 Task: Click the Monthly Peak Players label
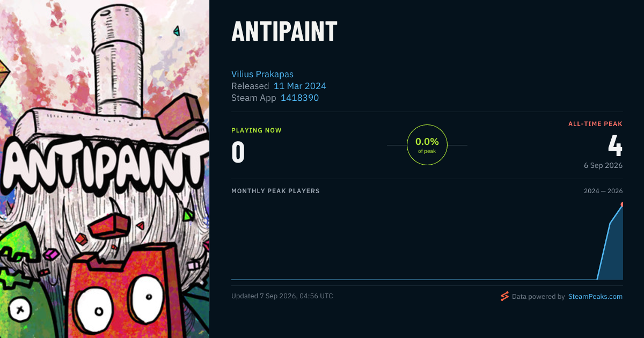click(275, 191)
